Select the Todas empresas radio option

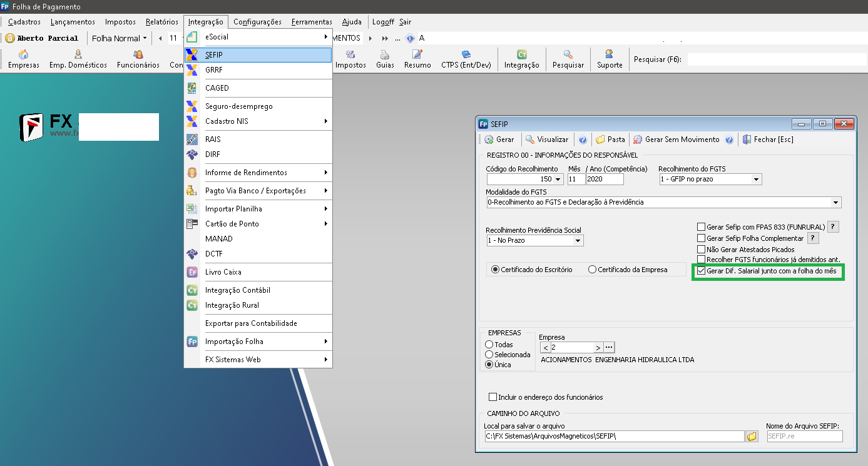coord(489,345)
